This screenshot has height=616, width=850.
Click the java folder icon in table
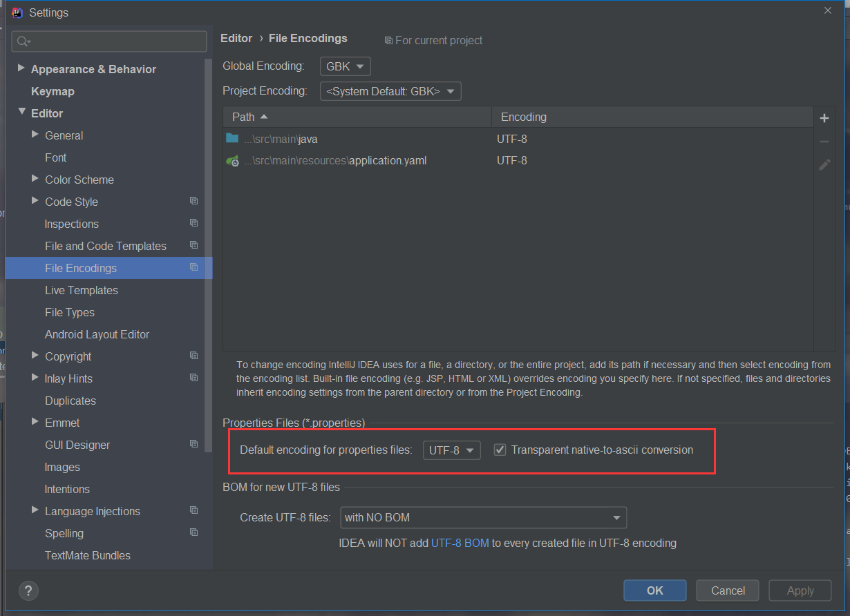coord(232,138)
